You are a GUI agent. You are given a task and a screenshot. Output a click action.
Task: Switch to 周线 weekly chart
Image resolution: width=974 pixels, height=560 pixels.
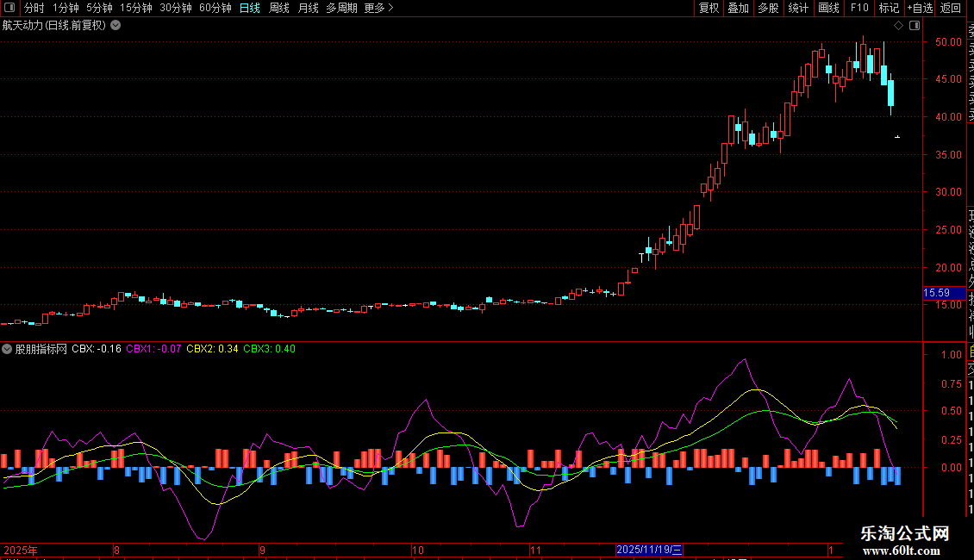click(x=279, y=8)
